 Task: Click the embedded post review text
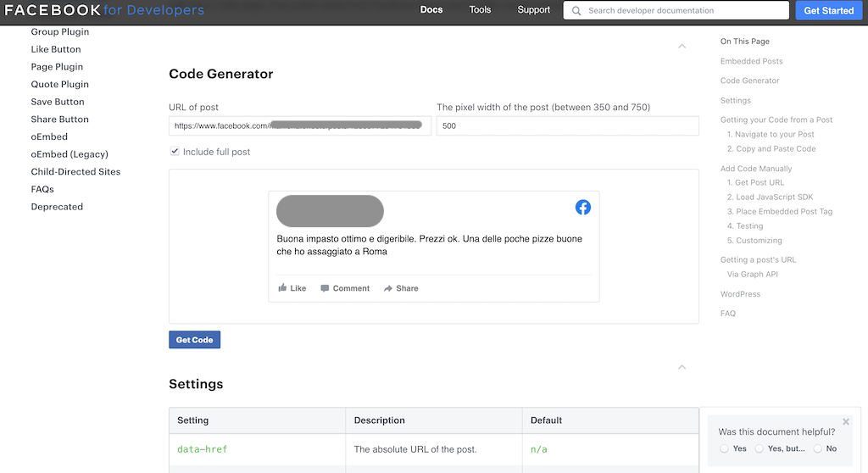point(430,245)
